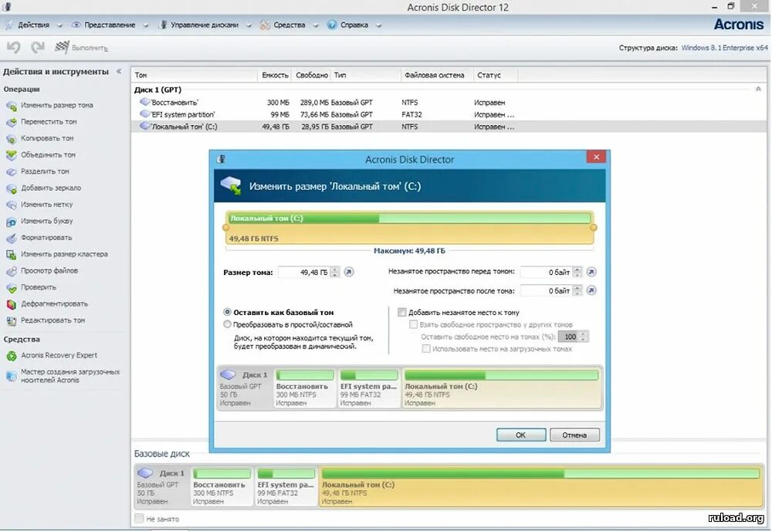Click the Размер тома spinner arrows
This screenshot has height=532, width=772.
pyautogui.click(x=335, y=272)
